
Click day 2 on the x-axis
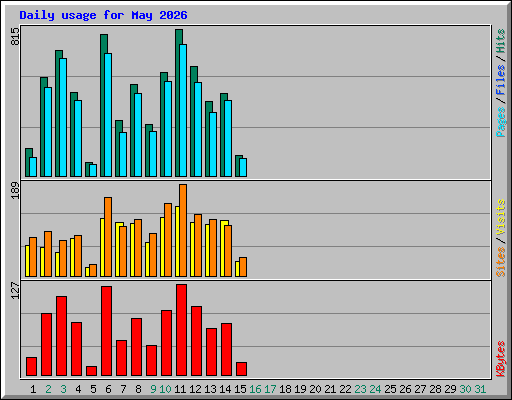(48, 389)
